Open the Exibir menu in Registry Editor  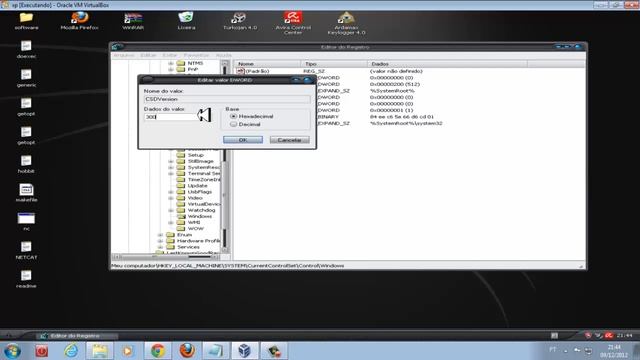point(170,55)
